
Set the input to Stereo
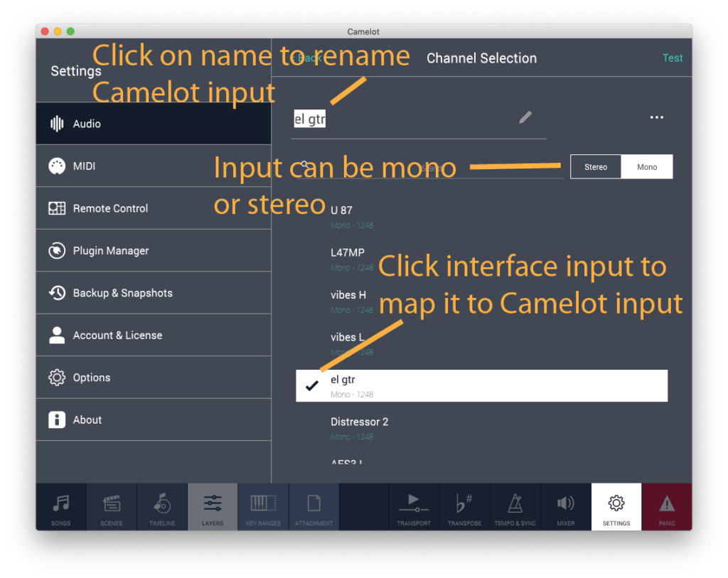(x=595, y=166)
